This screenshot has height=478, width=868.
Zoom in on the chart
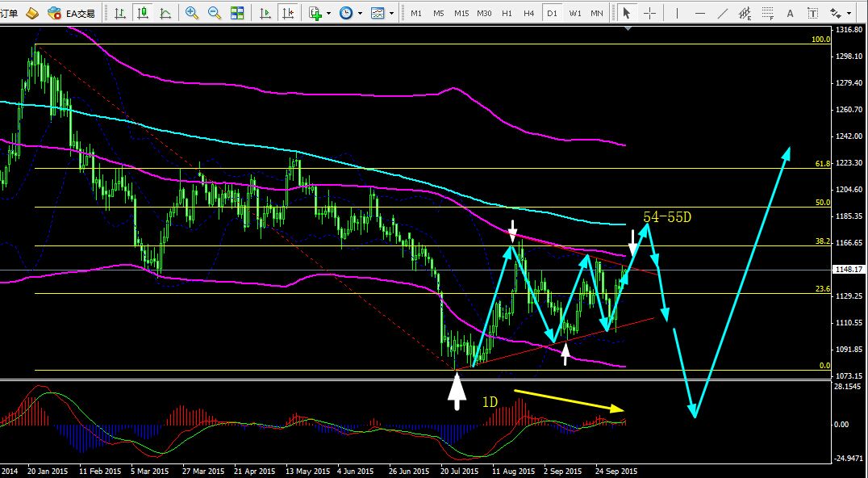[x=192, y=13]
